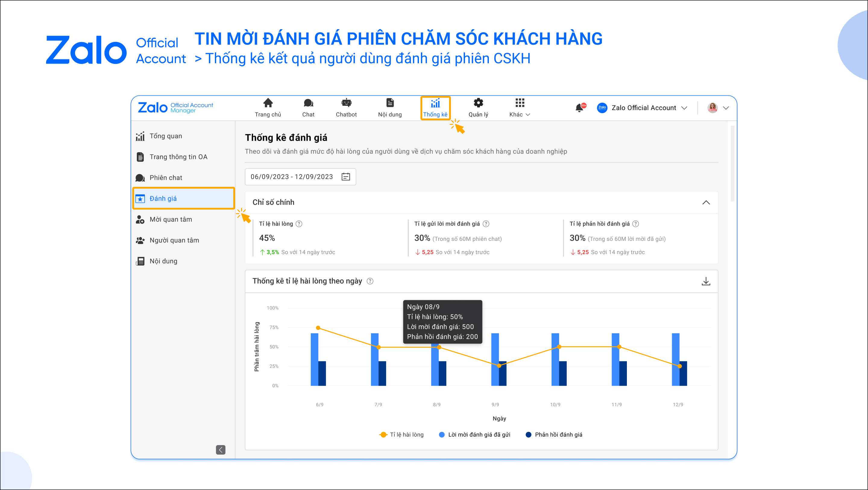Expand the Khác more menu
Screen dimensions: 868x490
520,108
